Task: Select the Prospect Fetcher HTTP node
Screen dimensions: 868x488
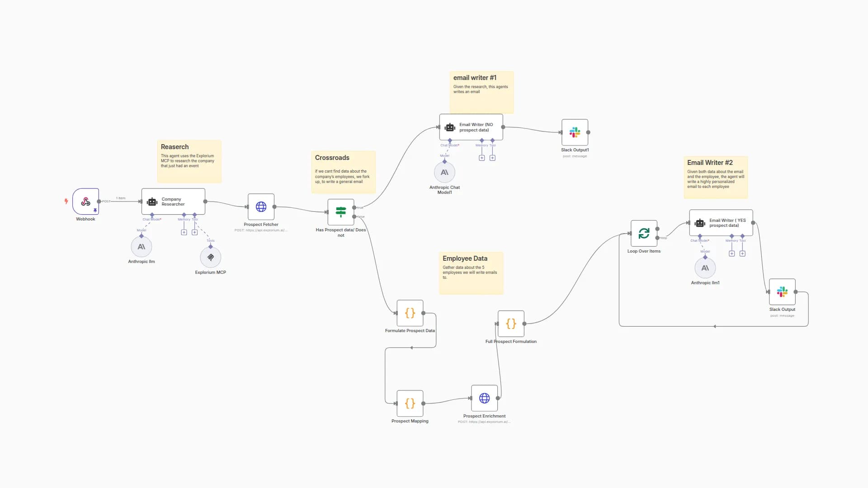Action: point(261,207)
